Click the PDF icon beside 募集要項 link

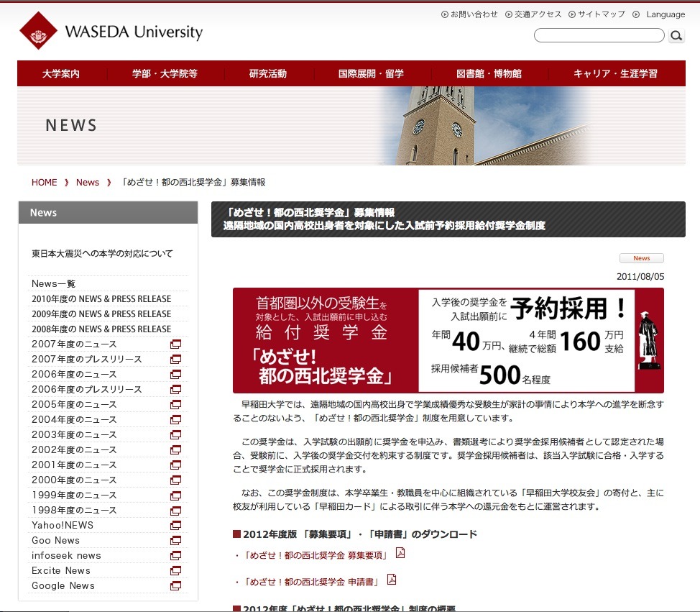point(400,553)
